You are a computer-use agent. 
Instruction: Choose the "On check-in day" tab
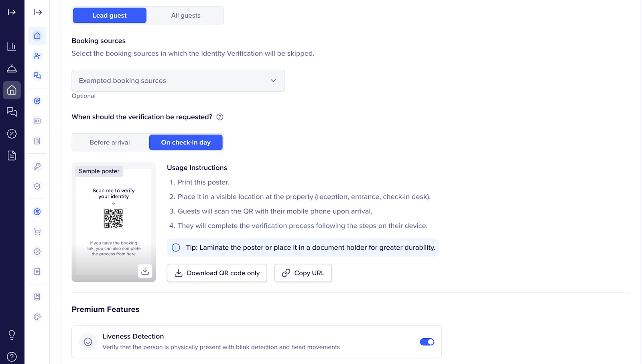click(186, 142)
